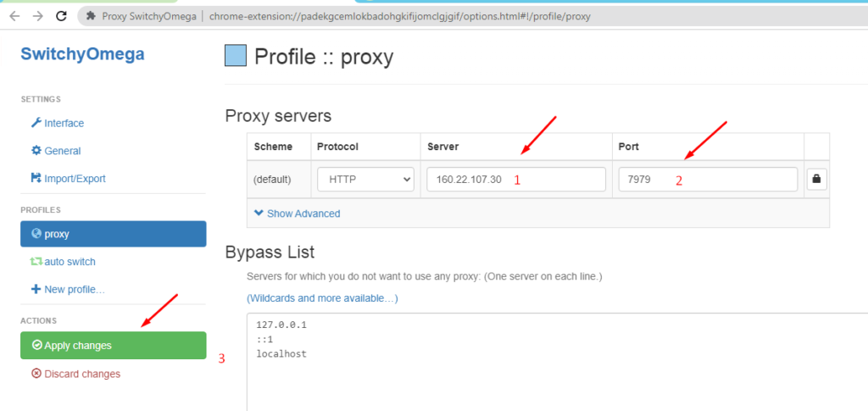Open Wildcards and more available link

[x=322, y=298]
